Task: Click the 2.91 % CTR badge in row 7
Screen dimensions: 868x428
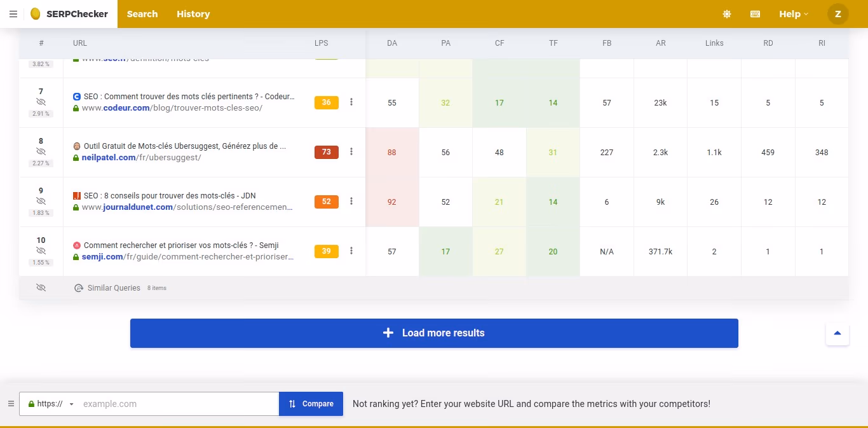Action: tap(41, 113)
